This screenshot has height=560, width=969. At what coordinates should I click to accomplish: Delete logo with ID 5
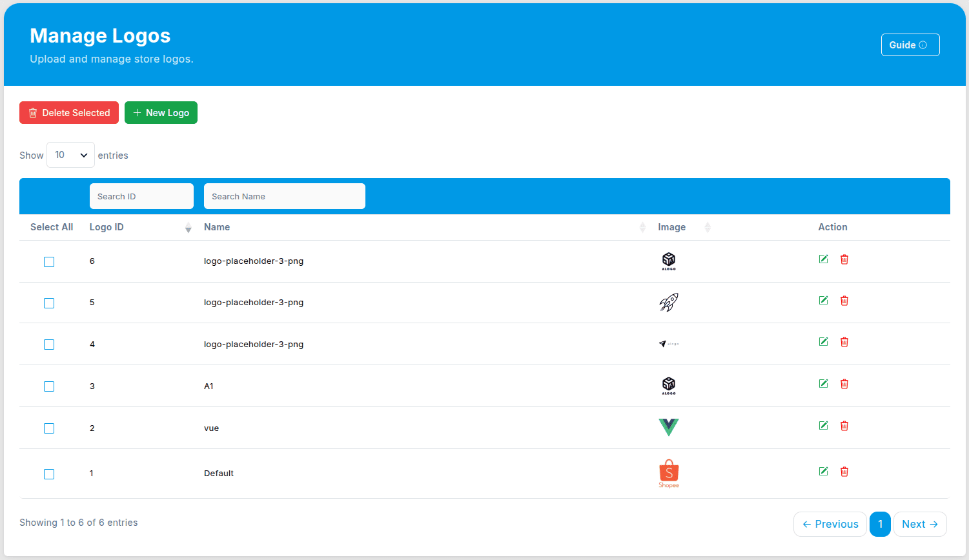[844, 301]
